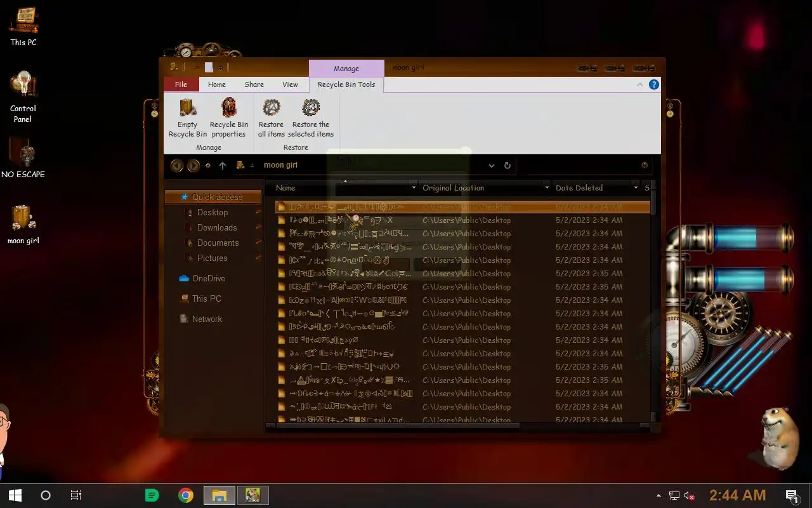
Task: Select moon girl desktop icon
Action: point(23,224)
